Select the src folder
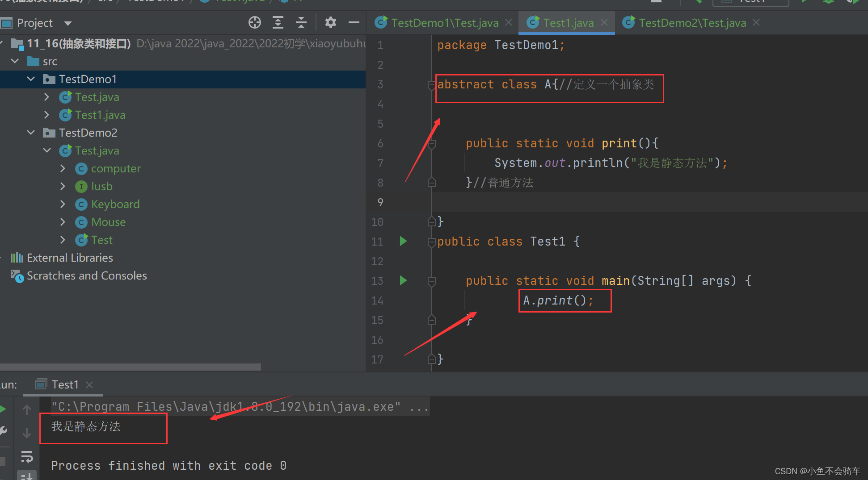868x480 pixels. click(42, 61)
